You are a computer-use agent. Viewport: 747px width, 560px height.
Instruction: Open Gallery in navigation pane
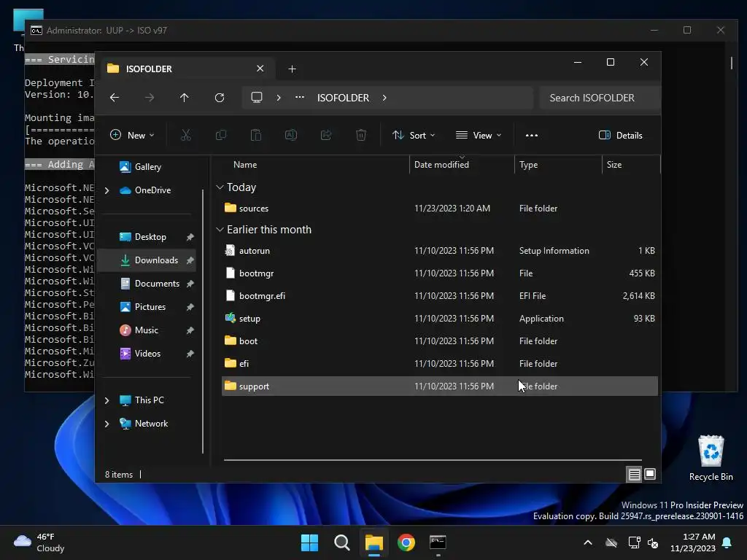[x=147, y=167]
